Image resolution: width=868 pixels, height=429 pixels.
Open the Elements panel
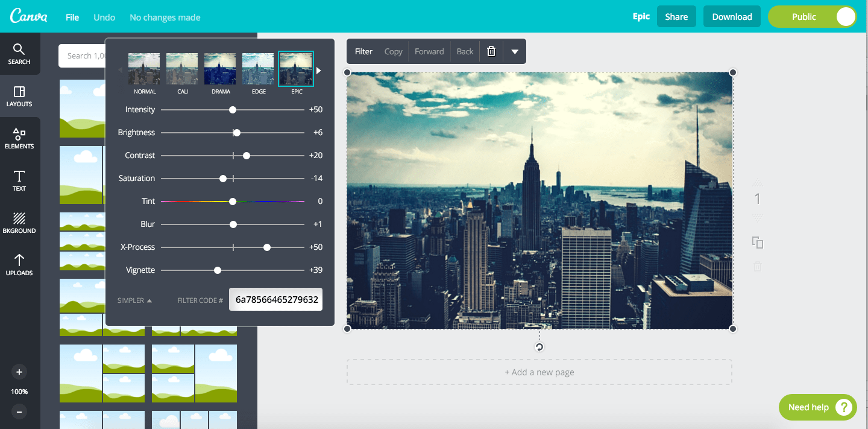click(19, 139)
